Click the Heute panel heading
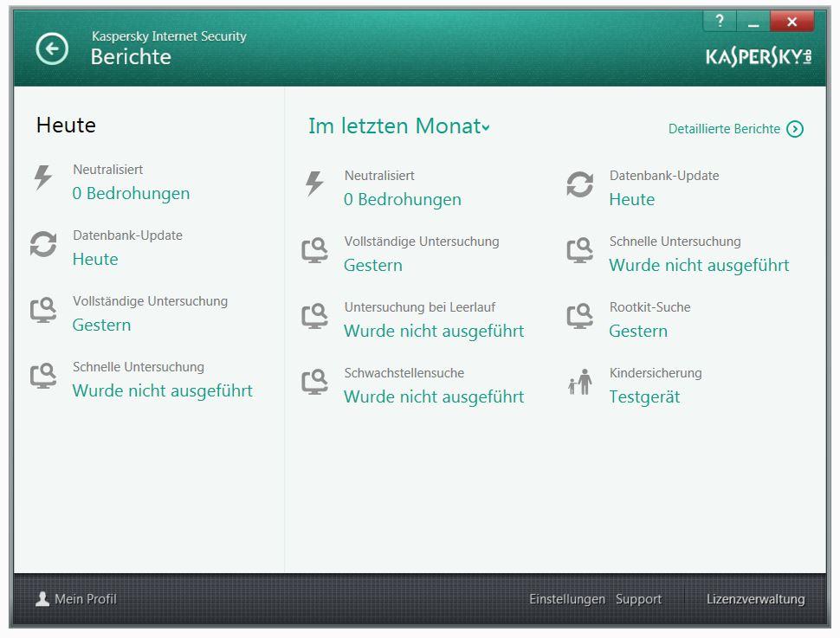The height and width of the screenshot is (638, 840). pyautogui.click(x=66, y=126)
